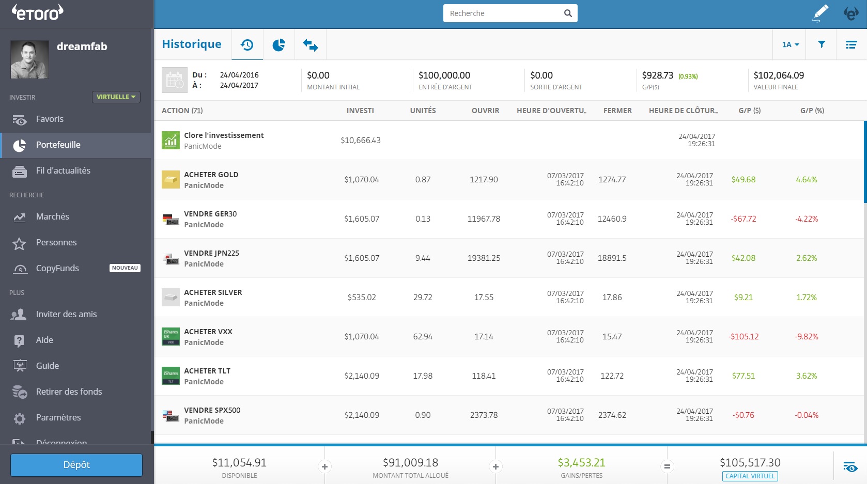Open Marchés in the sidebar
This screenshot has width=868, height=484.
click(52, 217)
